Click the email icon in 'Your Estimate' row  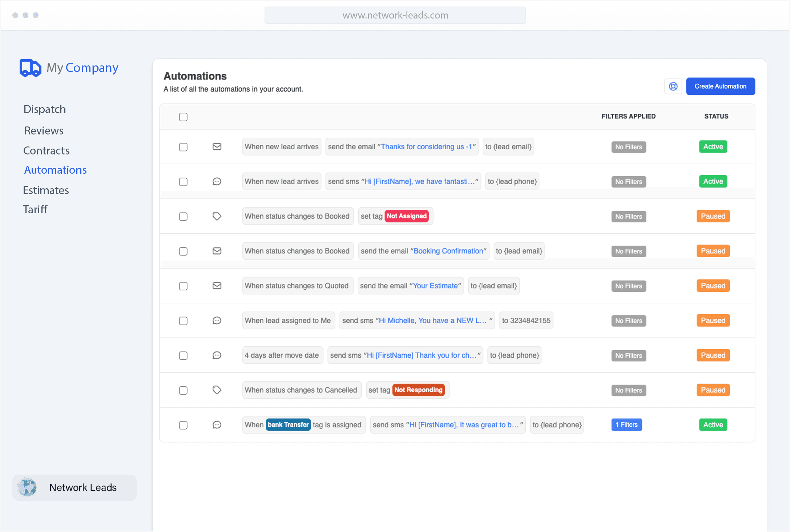(x=217, y=286)
